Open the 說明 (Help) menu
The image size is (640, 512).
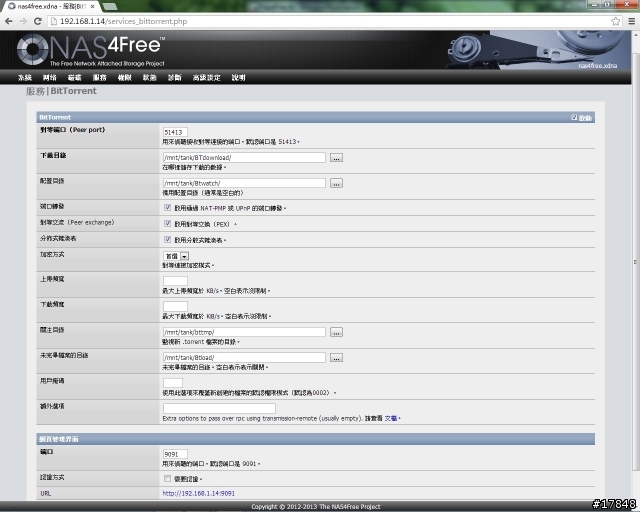point(238,78)
